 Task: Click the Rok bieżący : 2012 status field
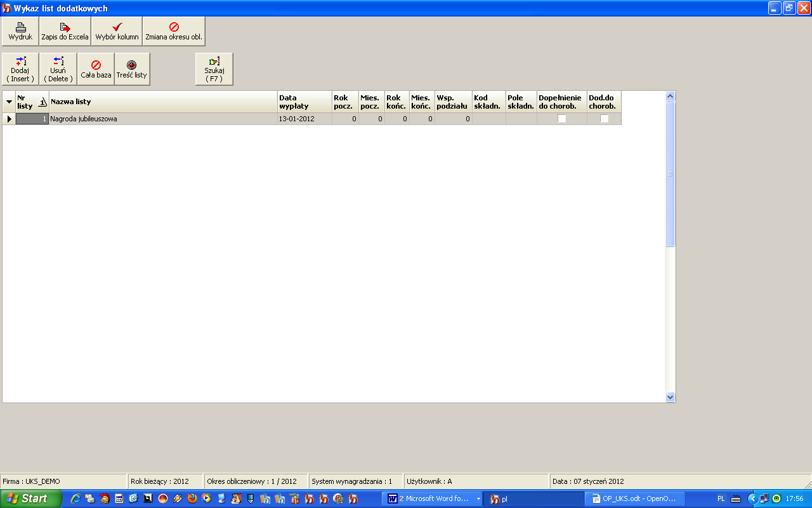click(165, 481)
